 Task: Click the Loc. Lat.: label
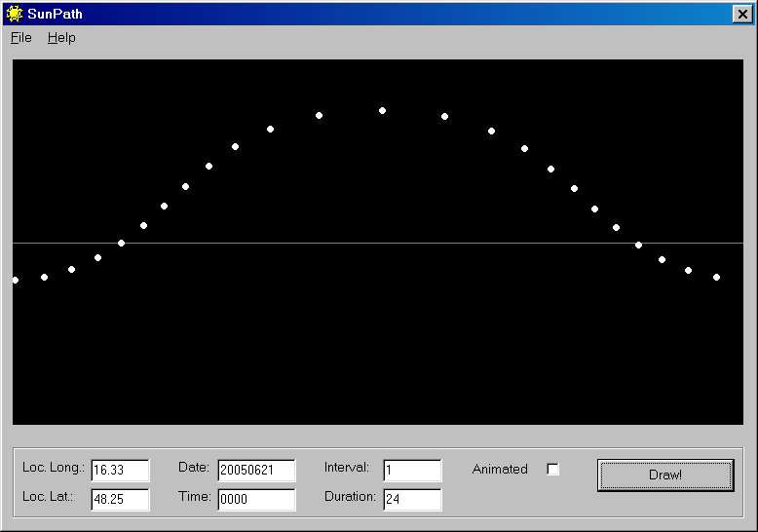click(48, 497)
